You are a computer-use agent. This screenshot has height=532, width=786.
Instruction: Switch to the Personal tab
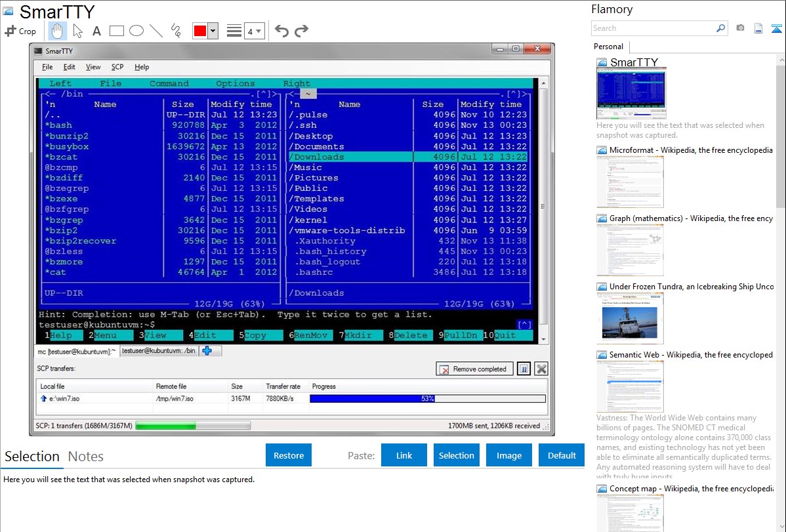tap(608, 47)
